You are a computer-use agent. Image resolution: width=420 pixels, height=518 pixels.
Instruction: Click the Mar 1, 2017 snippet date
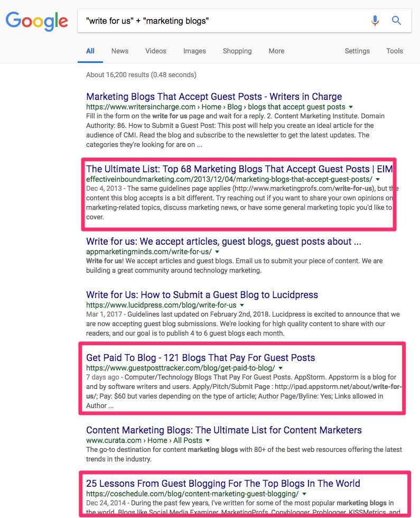pos(104,314)
